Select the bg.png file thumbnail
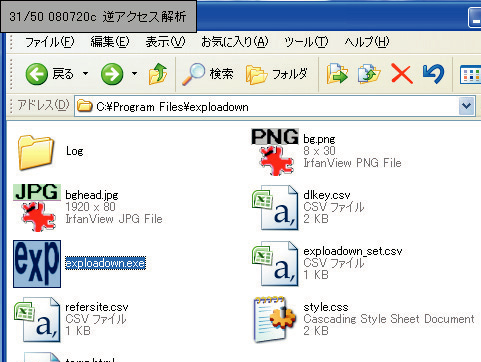 pyautogui.click(x=275, y=152)
